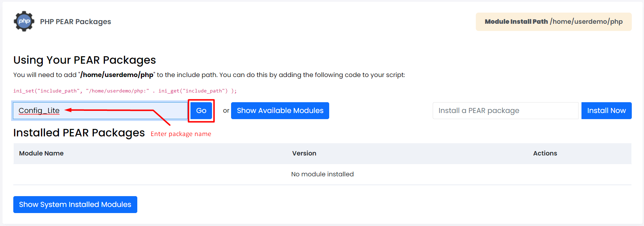Click the Install Now button
The width and height of the screenshot is (644, 226).
coord(606,110)
